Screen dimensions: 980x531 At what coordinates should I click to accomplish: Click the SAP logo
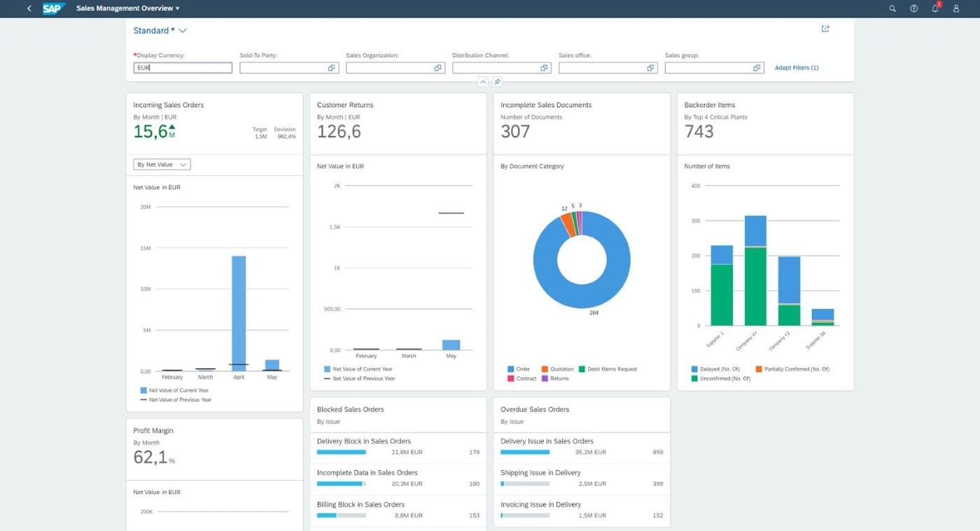point(53,8)
